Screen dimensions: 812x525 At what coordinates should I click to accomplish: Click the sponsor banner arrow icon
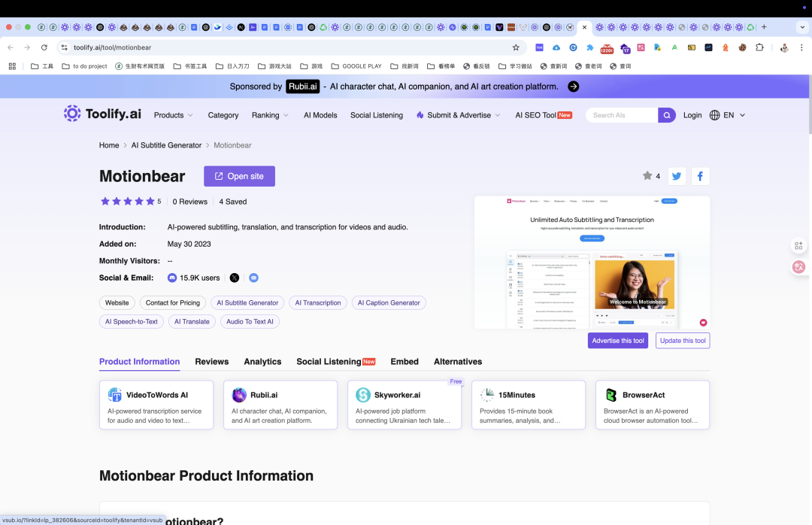pyautogui.click(x=573, y=86)
